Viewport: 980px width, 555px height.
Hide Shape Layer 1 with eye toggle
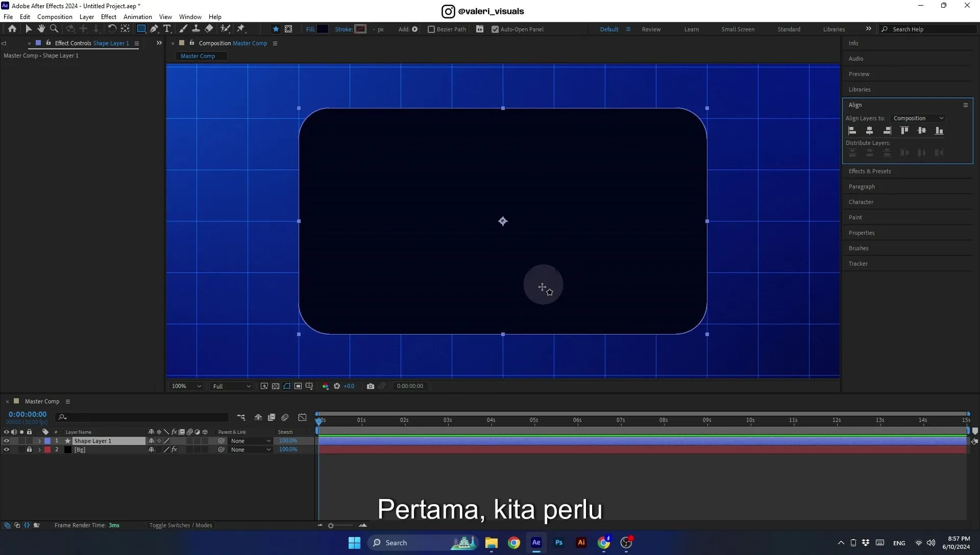(x=6, y=441)
